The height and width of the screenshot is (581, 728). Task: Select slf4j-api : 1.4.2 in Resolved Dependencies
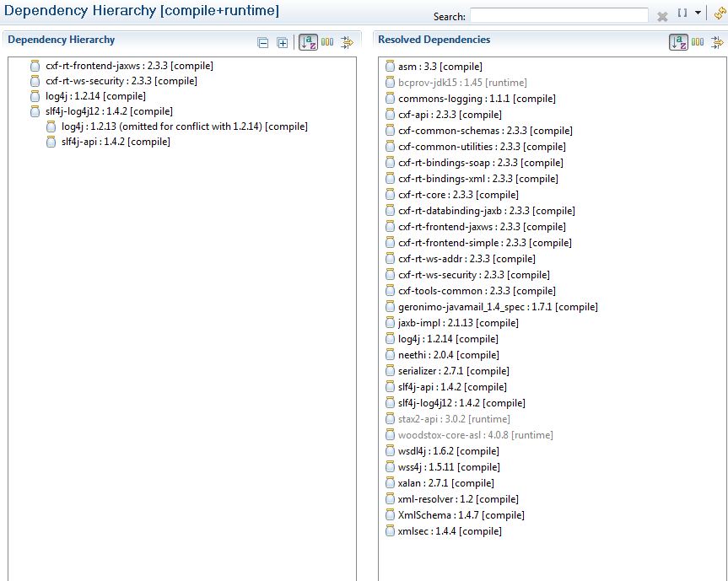click(452, 387)
